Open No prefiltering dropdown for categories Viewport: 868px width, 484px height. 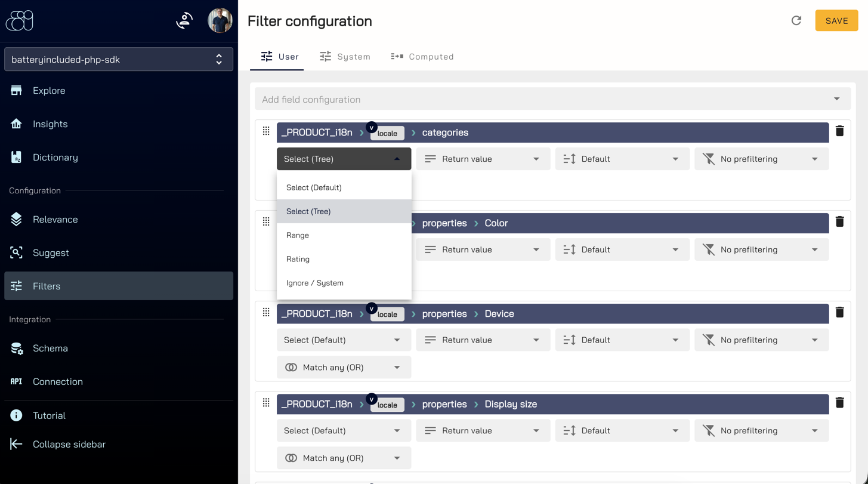click(x=761, y=159)
